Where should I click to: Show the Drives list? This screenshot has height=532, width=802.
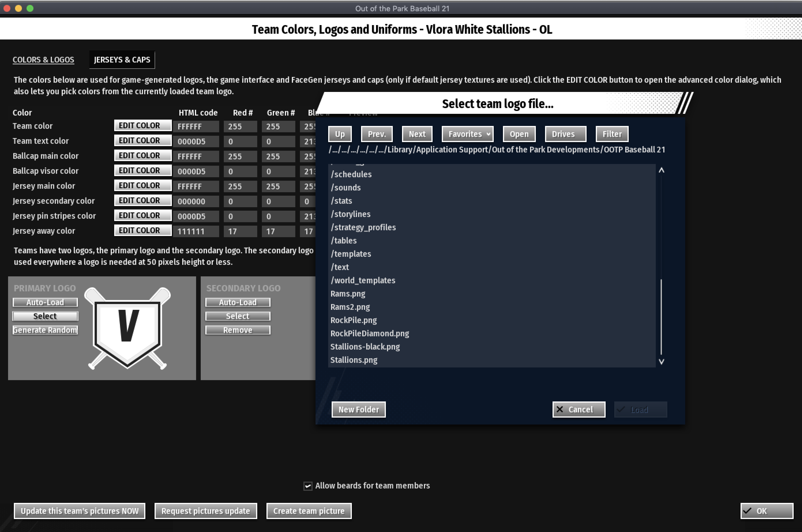pos(565,134)
